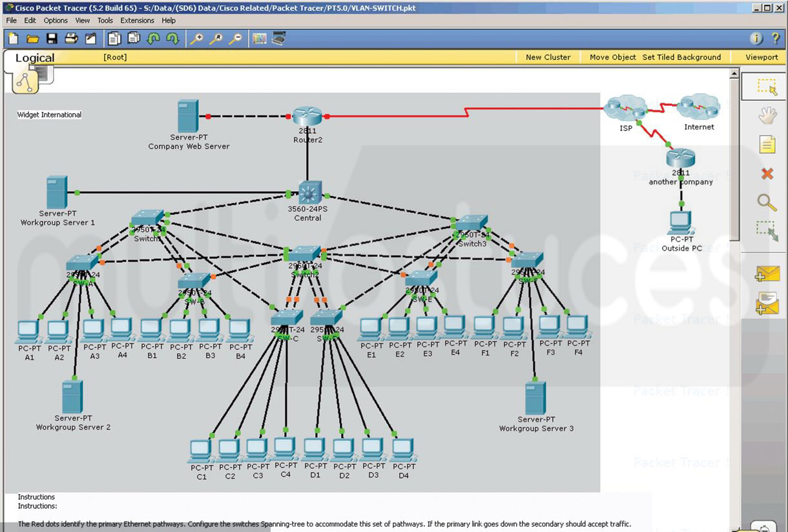Image resolution: width=788 pixels, height=532 pixels.
Task: Click the Add Complex PDU envelope
Action: click(x=767, y=302)
